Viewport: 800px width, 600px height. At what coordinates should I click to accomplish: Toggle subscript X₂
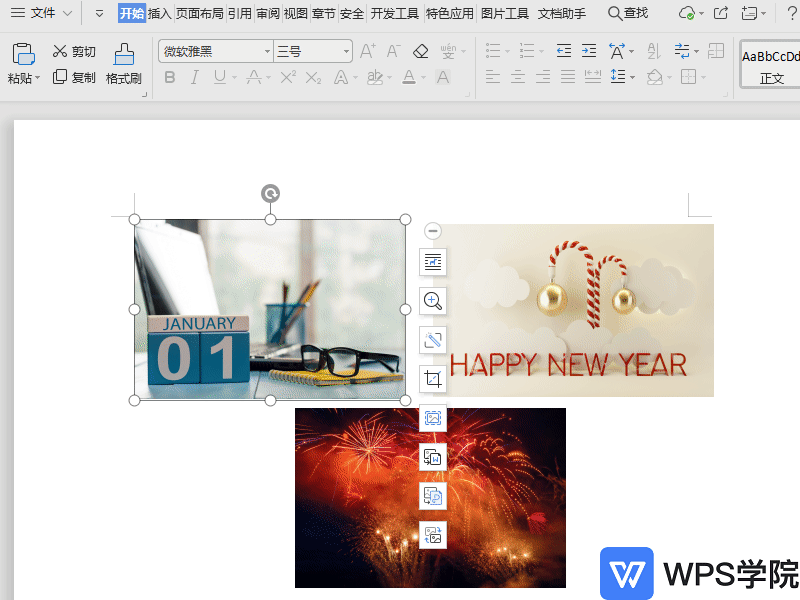click(x=313, y=78)
